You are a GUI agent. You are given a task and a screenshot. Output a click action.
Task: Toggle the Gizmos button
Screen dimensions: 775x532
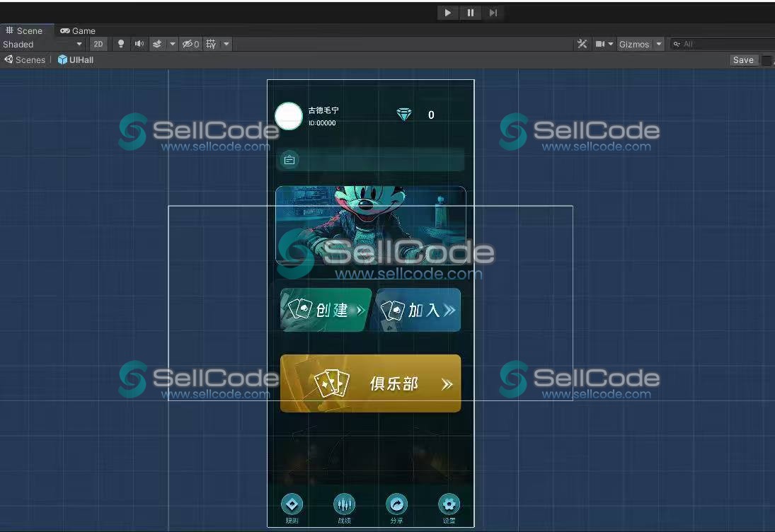coord(634,45)
